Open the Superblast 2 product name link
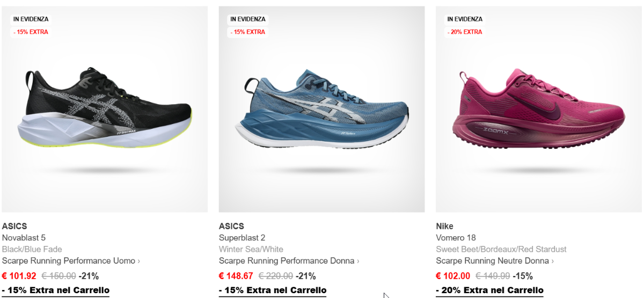This screenshot has width=644, height=298. click(242, 238)
